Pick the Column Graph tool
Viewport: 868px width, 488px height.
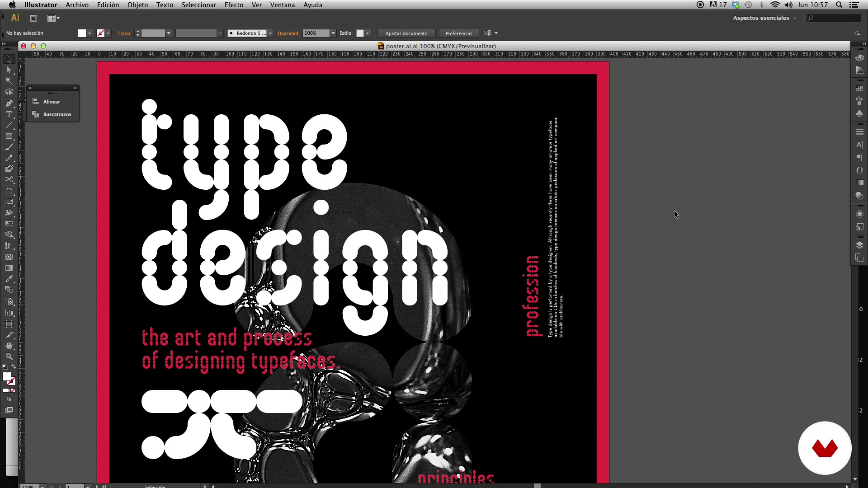click(x=9, y=312)
